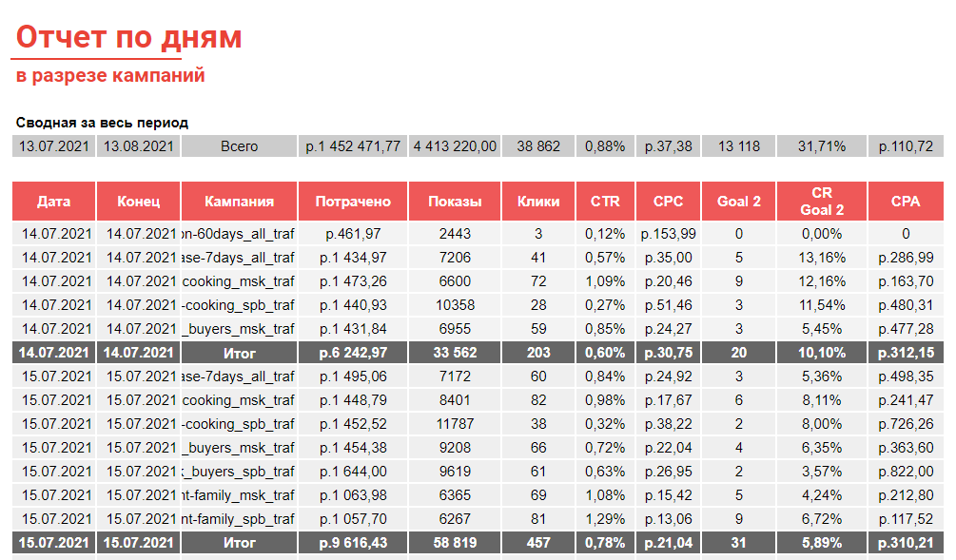This screenshot has height=560, width=956.
Task: Click the 'CPA' column header
Action: pos(906,202)
